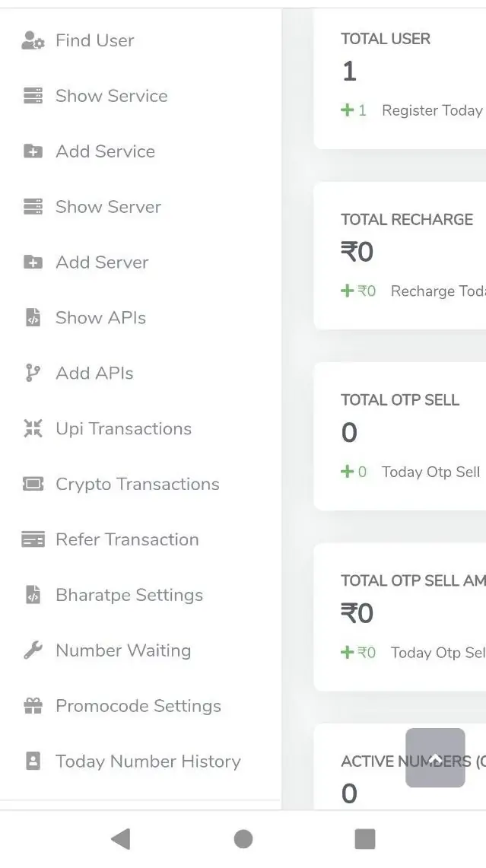Click the Number Waiting wrench icon

point(33,651)
